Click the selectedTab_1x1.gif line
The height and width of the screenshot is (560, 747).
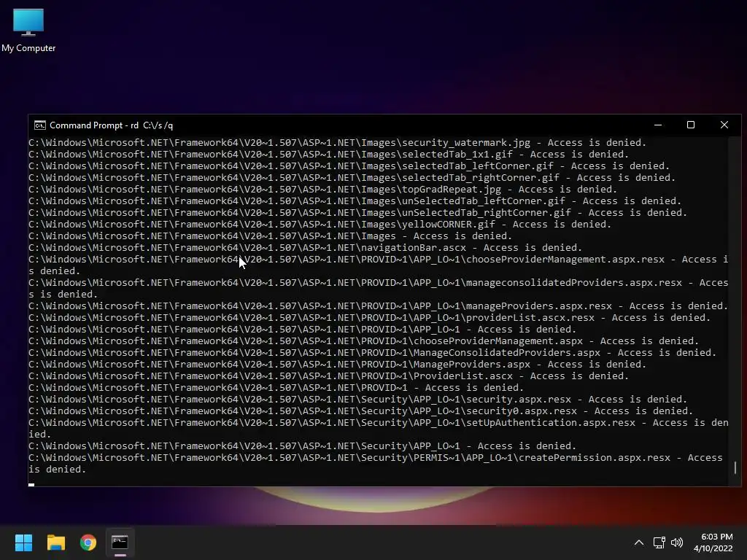(329, 155)
